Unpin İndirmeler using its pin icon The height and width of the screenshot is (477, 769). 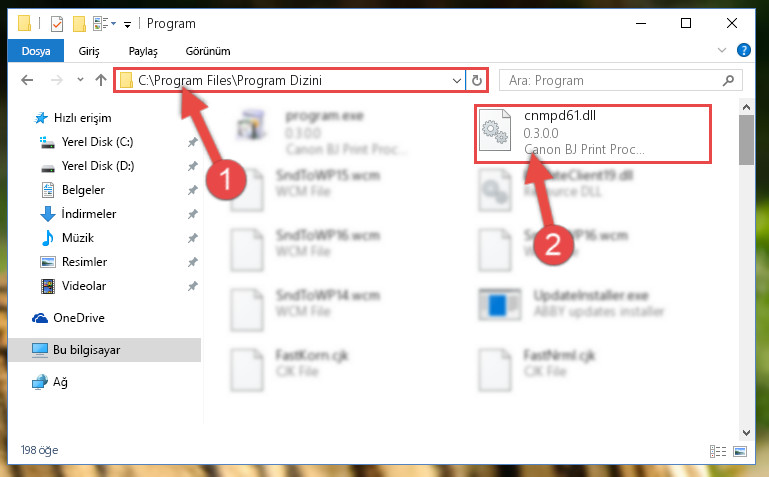tap(192, 214)
